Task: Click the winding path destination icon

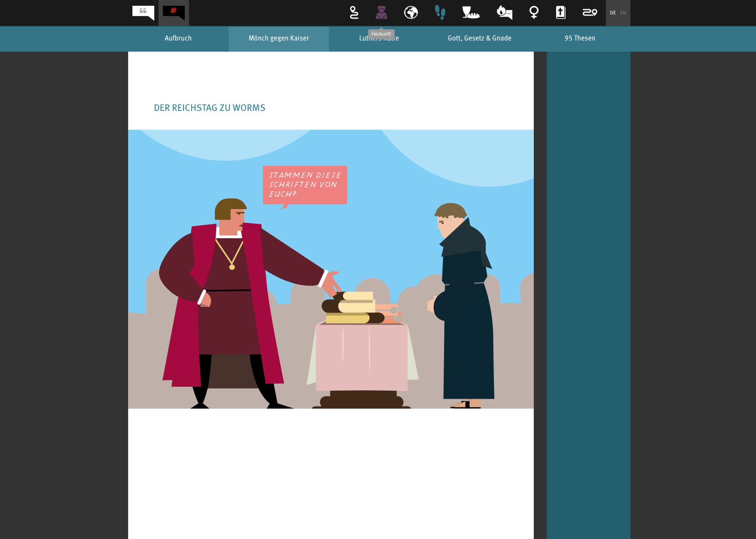Action: coord(590,12)
